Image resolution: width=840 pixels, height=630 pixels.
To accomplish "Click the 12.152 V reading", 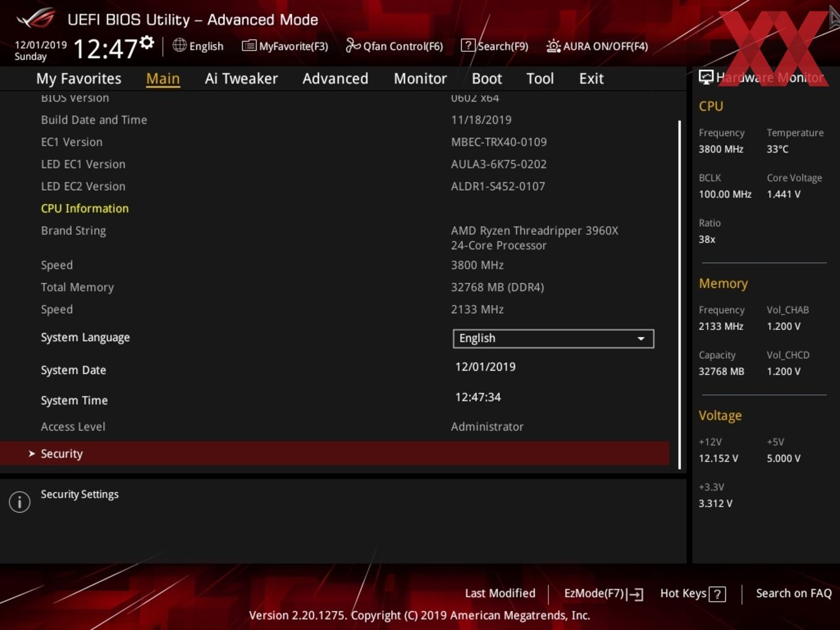I will coord(718,459).
